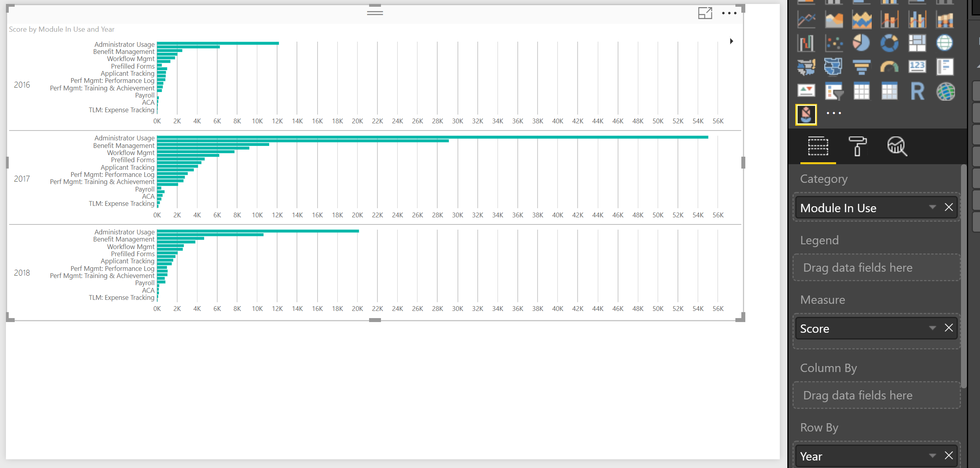Select the Pie chart visualization

[x=861, y=43]
